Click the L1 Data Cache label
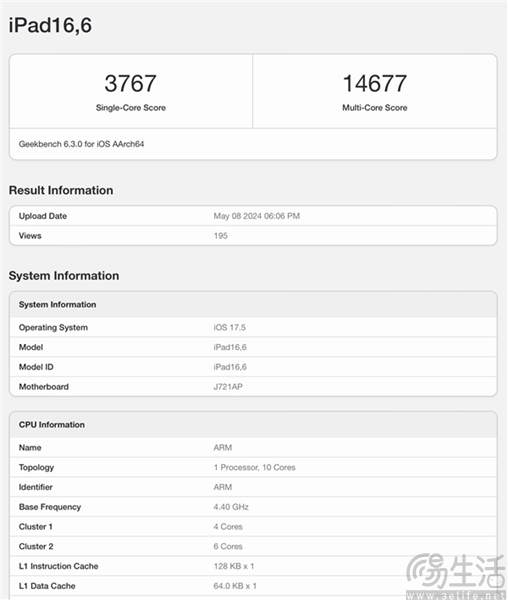The image size is (508, 600). pos(47,586)
